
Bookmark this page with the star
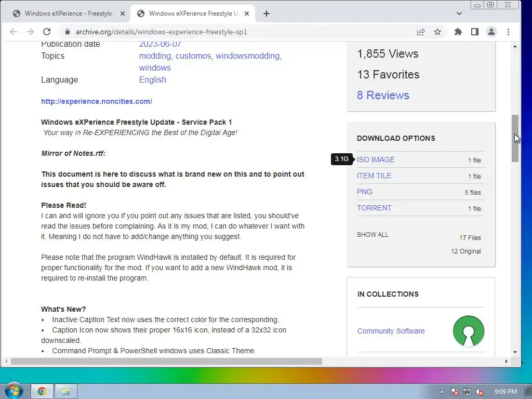coord(437,32)
